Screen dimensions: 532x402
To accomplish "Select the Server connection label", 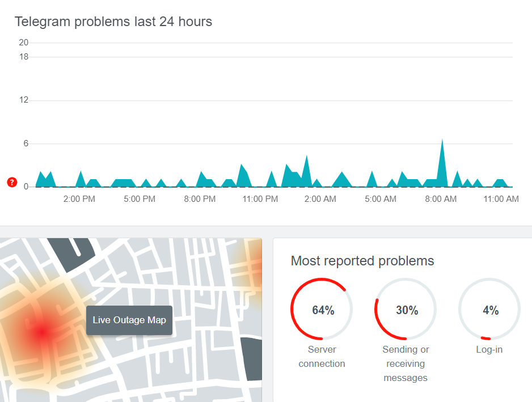I will pyautogui.click(x=322, y=357).
